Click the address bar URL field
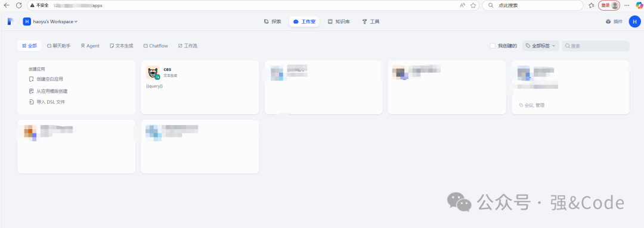Viewport: 644px width, 228px height. click(253, 5)
